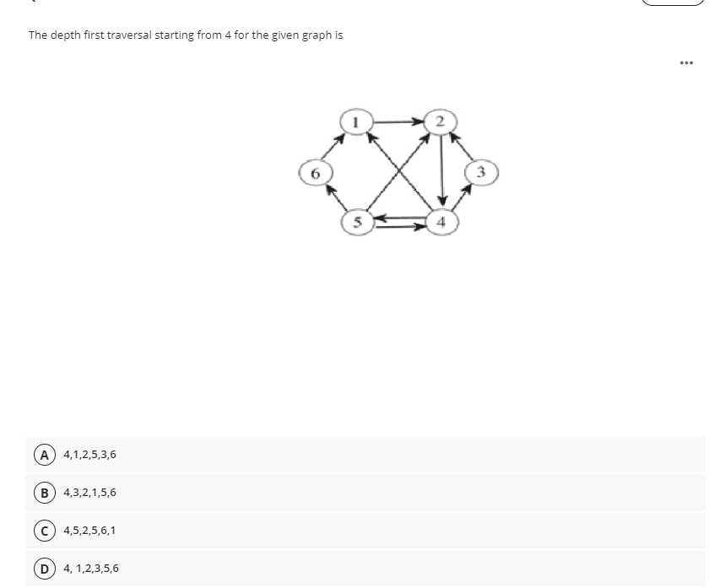
Task: Select option D answer 4, 1,2,3,5,6
Action: [x=89, y=568]
